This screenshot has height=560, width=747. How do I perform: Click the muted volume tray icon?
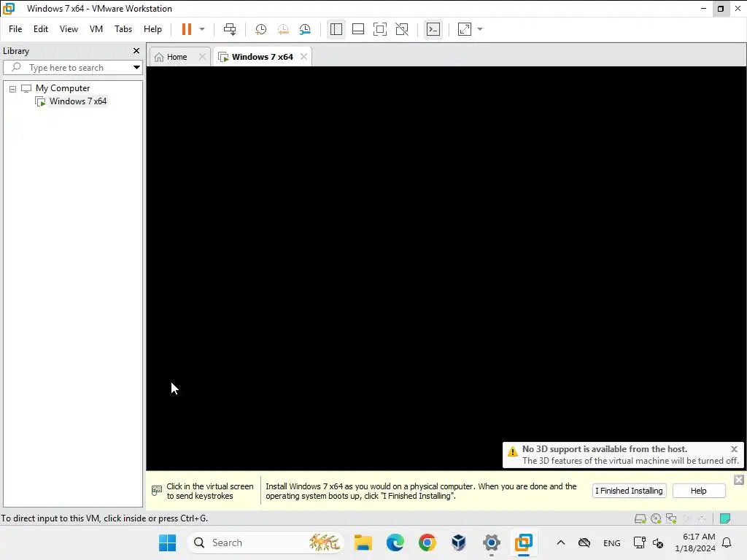tap(658, 542)
